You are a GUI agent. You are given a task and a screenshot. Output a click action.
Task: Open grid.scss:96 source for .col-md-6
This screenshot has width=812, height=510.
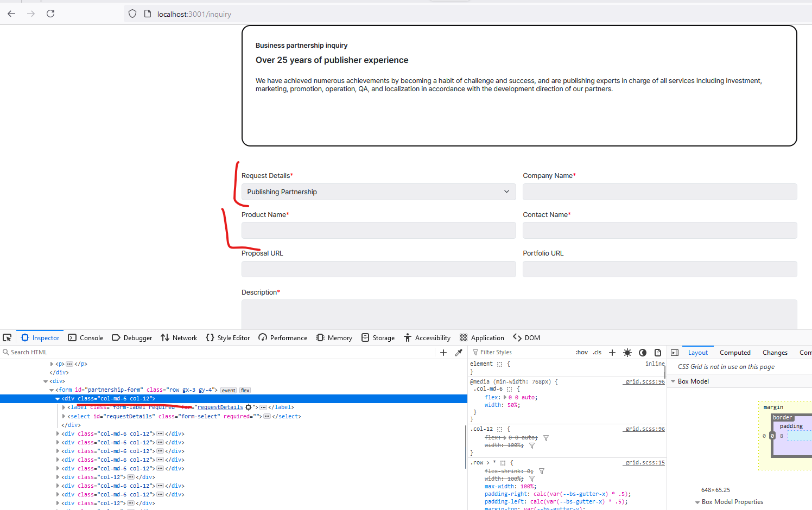point(645,381)
